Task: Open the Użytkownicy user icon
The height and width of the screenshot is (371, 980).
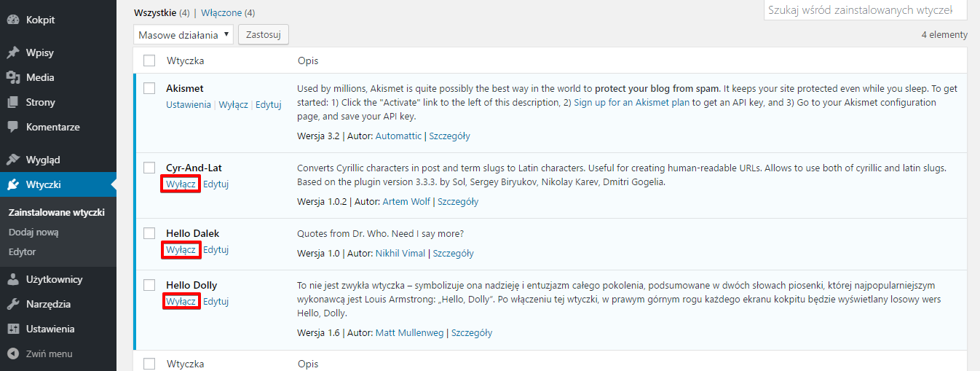Action: point(12,279)
